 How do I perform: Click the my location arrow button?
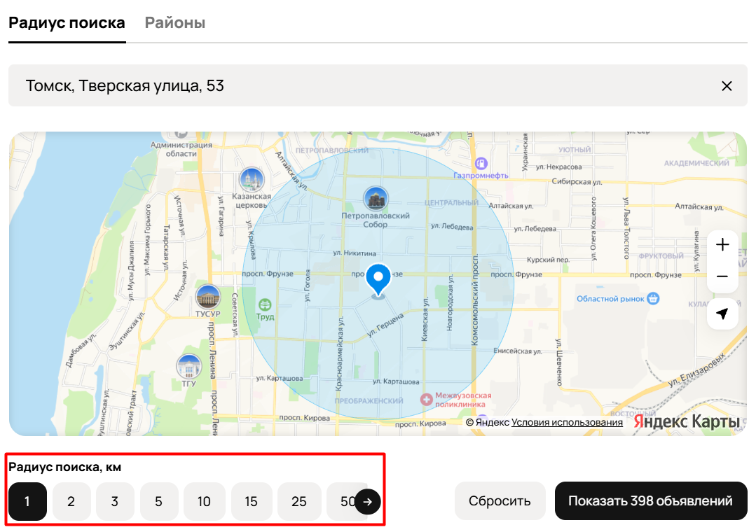tap(722, 314)
